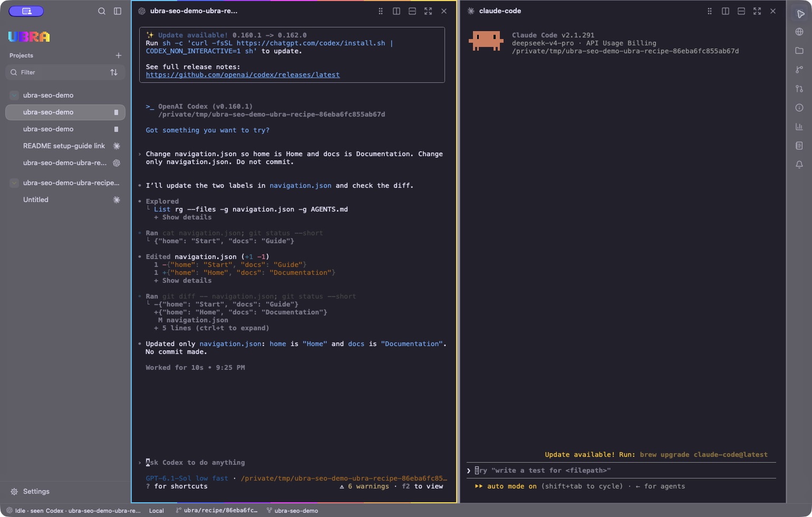This screenshot has width=812, height=517.
Task: Click the 'ubra-seo-demo-ubra-re...' Codex pane tab title
Action: pyautogui.click(x=194, y=11)
